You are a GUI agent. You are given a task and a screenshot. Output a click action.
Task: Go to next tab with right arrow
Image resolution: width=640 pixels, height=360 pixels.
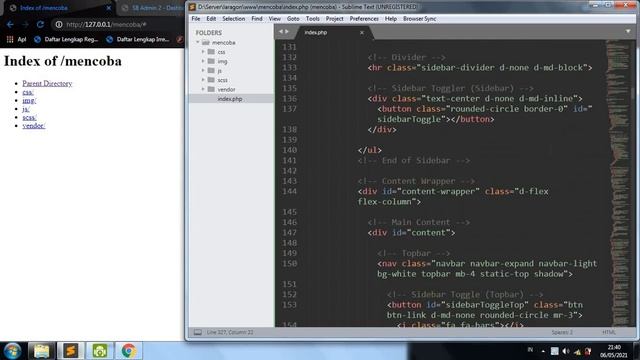pyautogui.click(x=287, y=31)
